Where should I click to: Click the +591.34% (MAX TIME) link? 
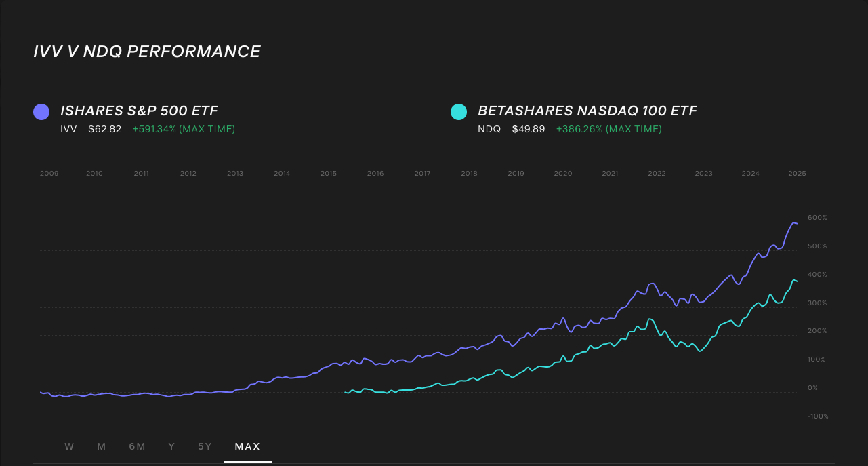point(183,129)
